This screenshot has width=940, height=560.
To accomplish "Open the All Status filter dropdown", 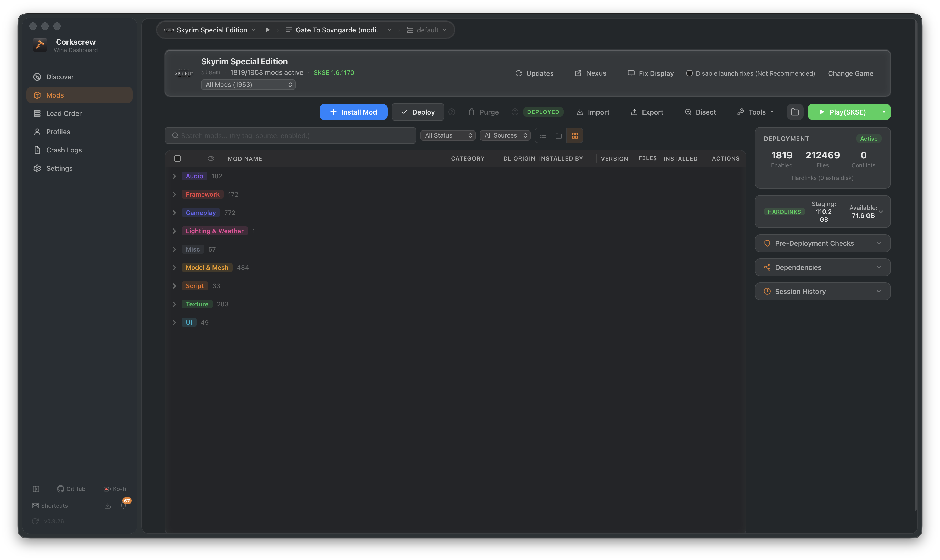I will point(447,135).
